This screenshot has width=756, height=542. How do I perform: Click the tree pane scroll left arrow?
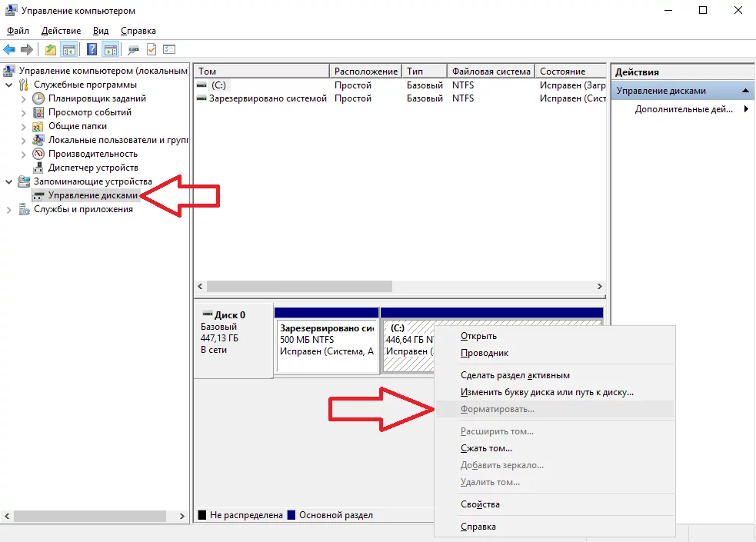click(7, 516)
